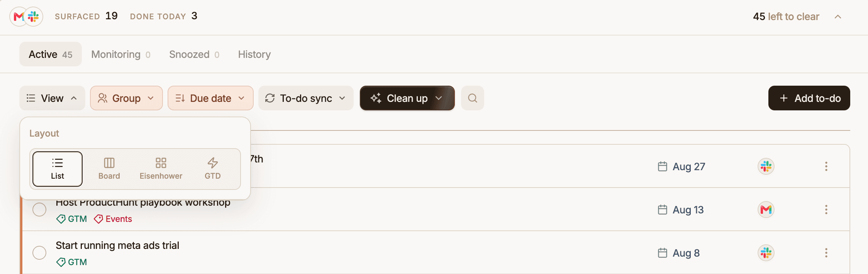The width and height of the screenshot is (868, 274).
Task: Open the three-dot menu for Aug 27 task
Action: coord(826,166)
